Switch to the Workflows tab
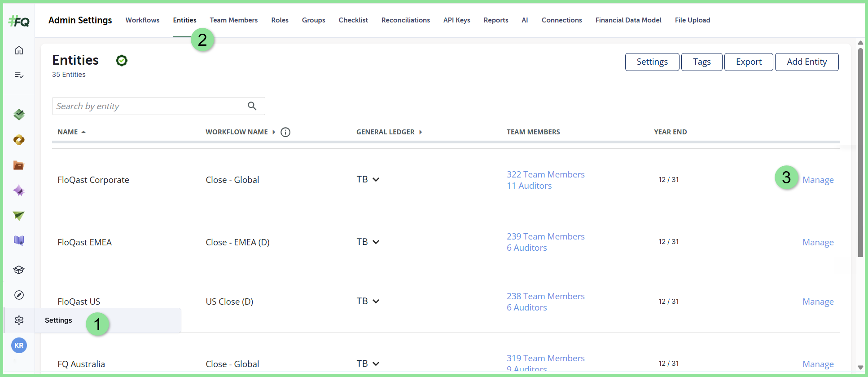Screen dimensions: 868x377 (142, 20)
